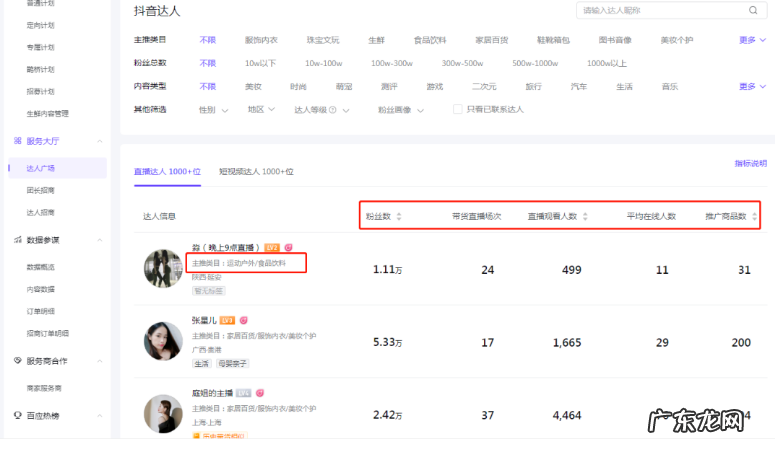Filter category by 珠宝文玩
This screenshot has width=782, height=450.
(323, 40)
